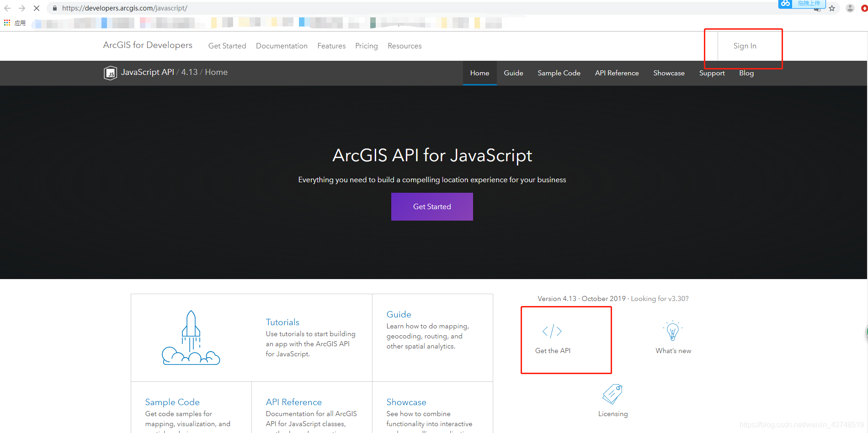The width and height of the screenshot is (868, 433).
Task: Click the What's new label
Action: (673, 351)
